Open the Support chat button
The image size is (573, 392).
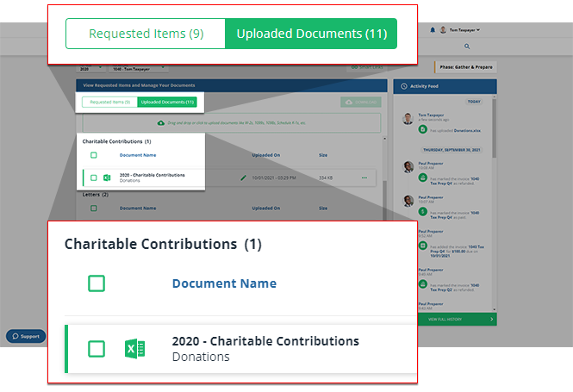[x=26, y=336]
